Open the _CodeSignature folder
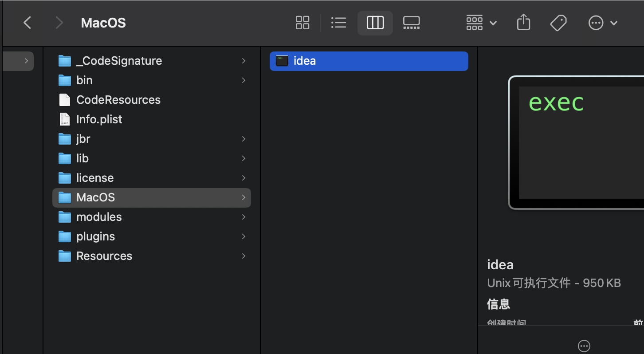 click(119, 61)
